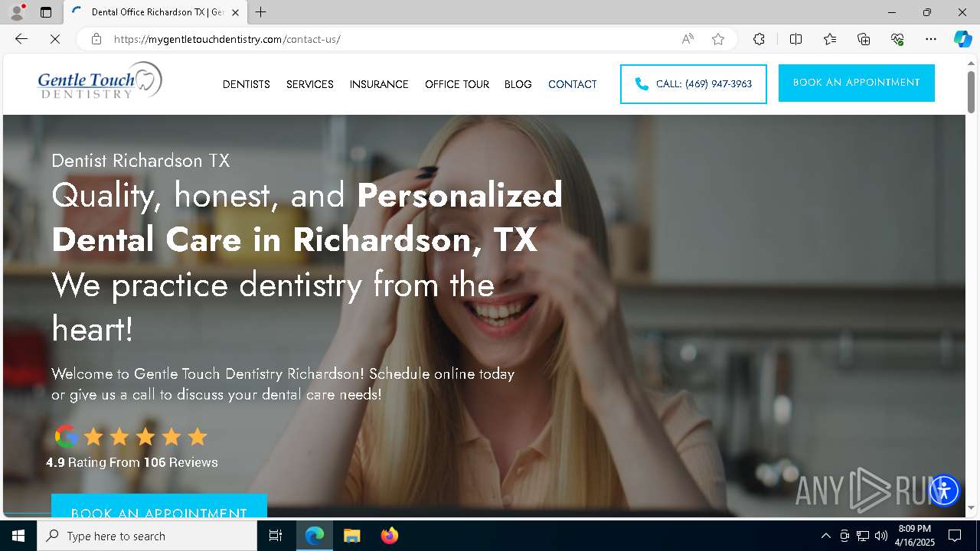
Task: Activate the Read aloud icon
Action: pos(688,39)
